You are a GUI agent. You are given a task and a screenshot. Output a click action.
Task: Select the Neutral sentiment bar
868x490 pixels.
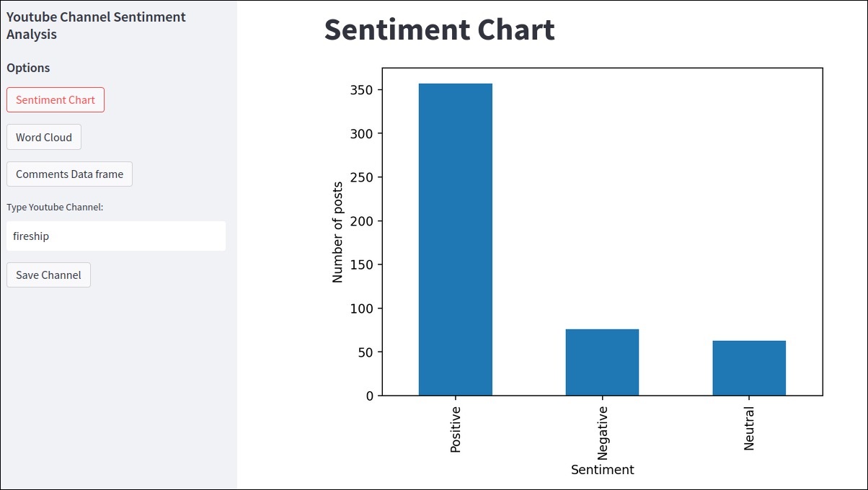click(x=749, y=367)
